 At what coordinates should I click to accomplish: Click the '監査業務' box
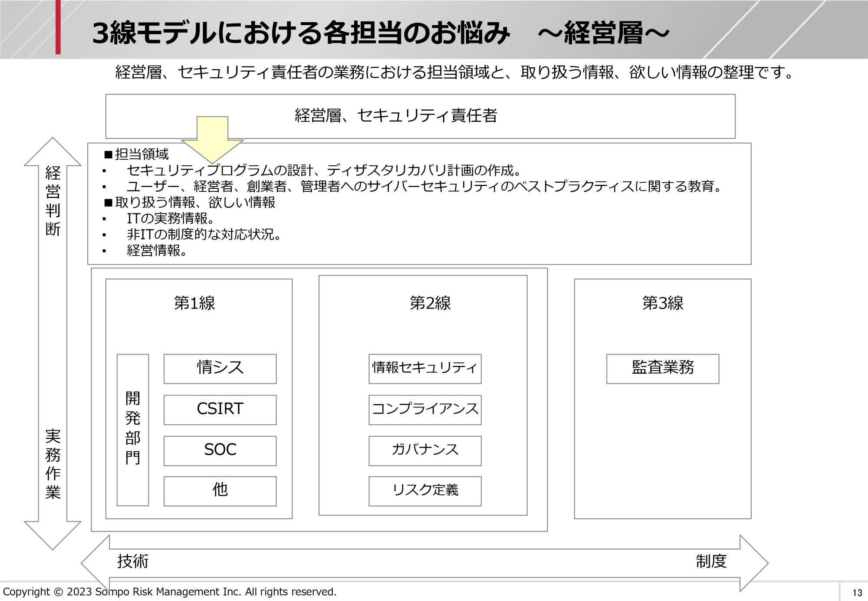663,368
